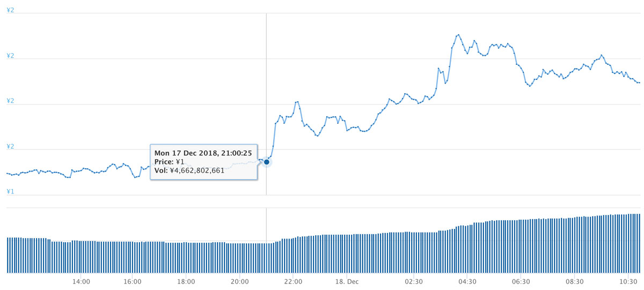Click the 06:30 time axis label
Viewport: 644px width, 290px height.
521,281
